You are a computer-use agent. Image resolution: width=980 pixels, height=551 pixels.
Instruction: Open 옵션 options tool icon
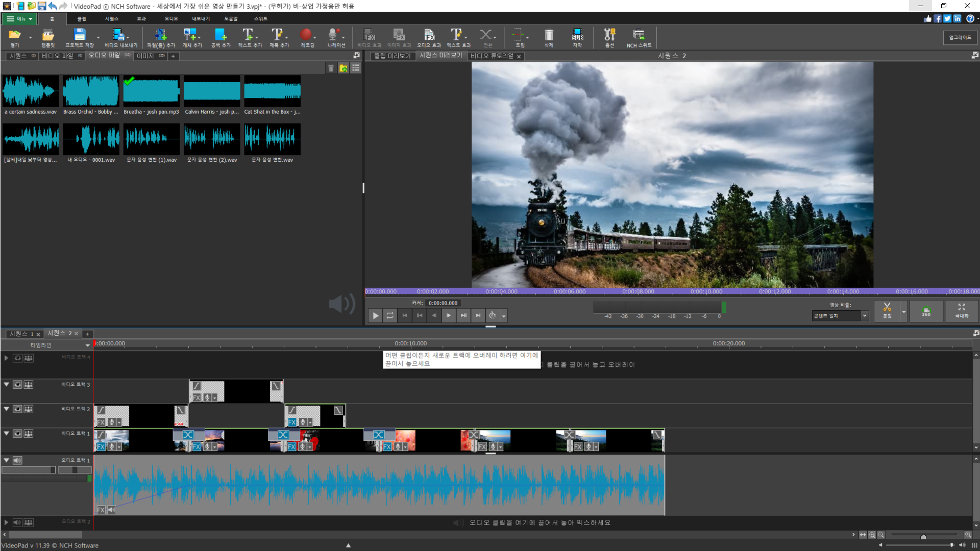click(x=609, y=35)
